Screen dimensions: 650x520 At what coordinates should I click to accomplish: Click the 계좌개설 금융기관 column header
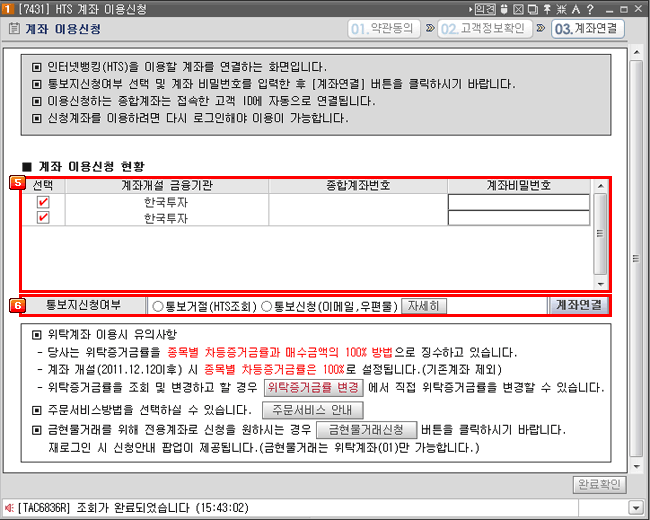(167, 185)
